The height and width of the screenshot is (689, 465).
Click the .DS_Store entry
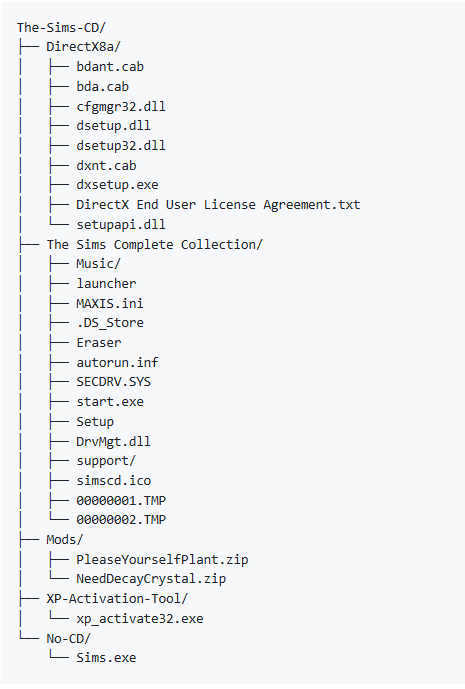110,323
